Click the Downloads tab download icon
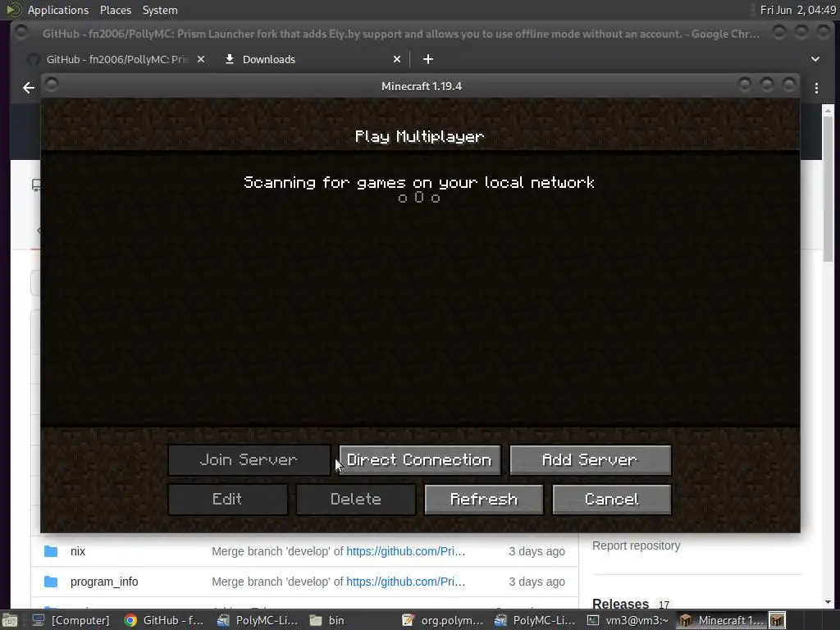The width and height of the screenshot is (840, 630). click(x=230, y=59)
